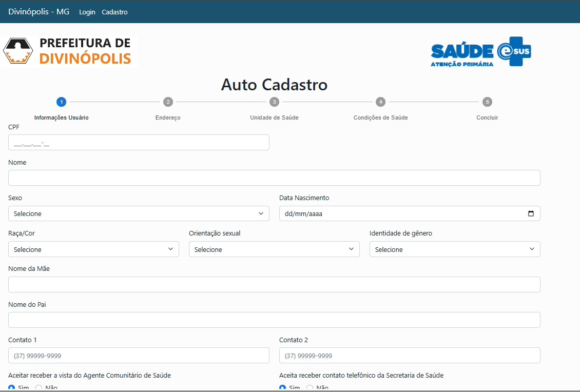This screenshot has width=580, height=392.
Task: Select step 4 Condições de Saúde
Action: 380,102
